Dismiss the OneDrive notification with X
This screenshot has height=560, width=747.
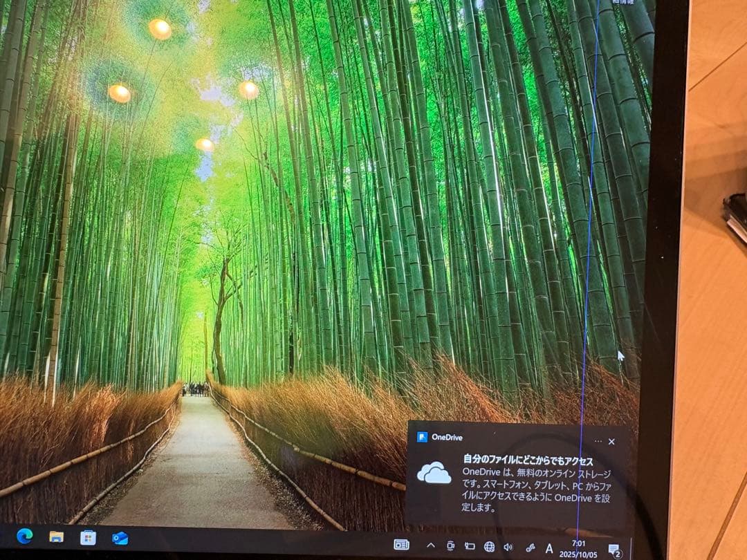pyautogui.click(x=611, y=441)
